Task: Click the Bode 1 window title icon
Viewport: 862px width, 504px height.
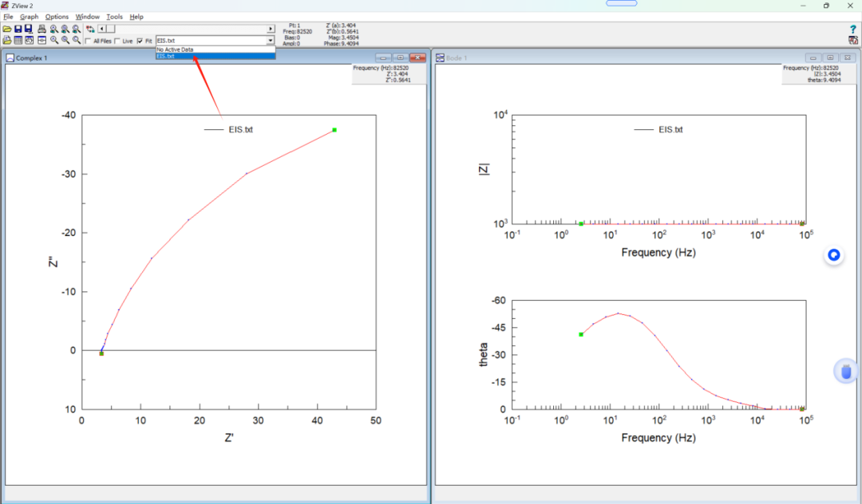Action: (440, 57)
